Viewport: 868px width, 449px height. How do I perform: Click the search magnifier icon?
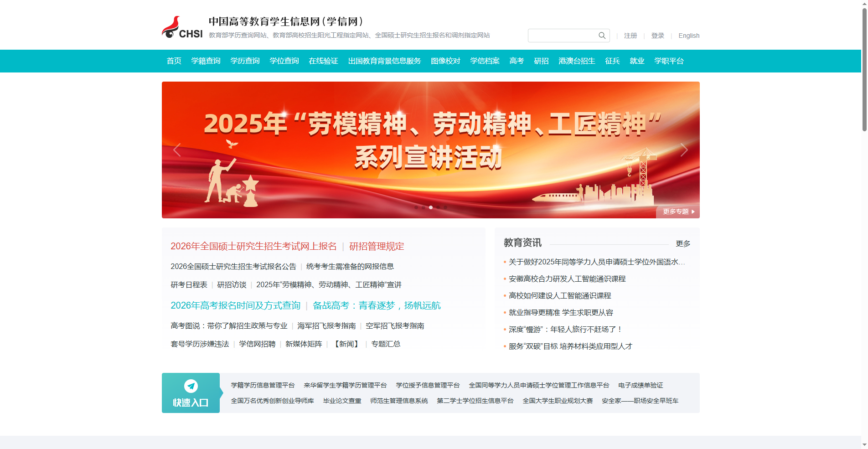pos(602,35)
